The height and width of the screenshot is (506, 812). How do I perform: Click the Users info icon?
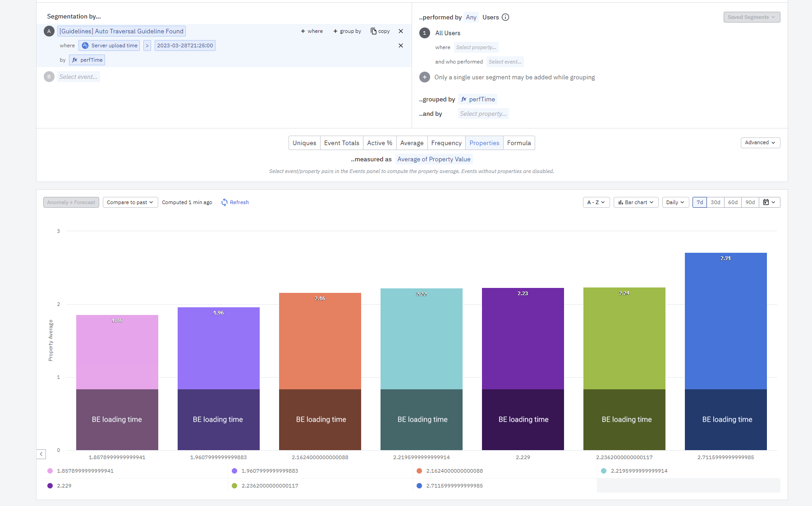point(505,17)
